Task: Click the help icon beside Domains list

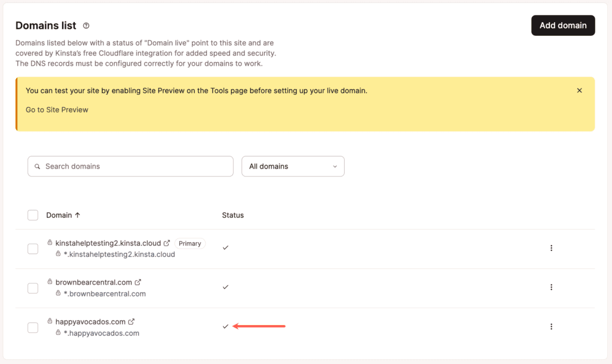Action: (x=86, y=26)
